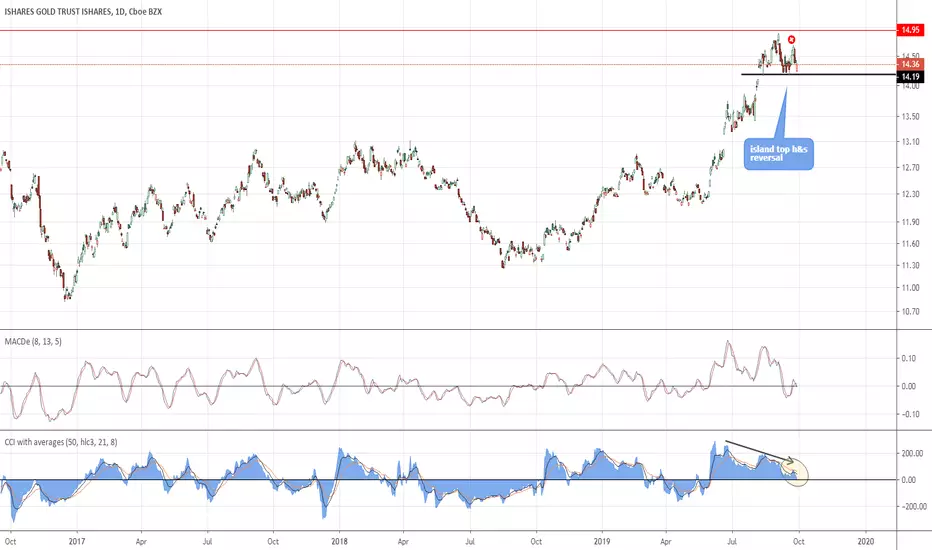Click the 13.50 price axis label
932x550 pixels.
(x=910, y=117)
